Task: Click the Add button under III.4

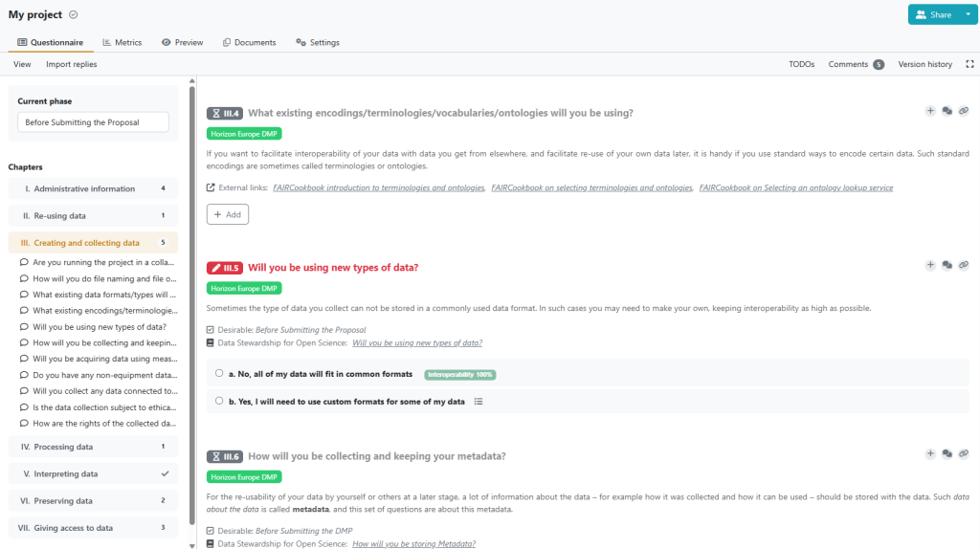Action: 228,214
